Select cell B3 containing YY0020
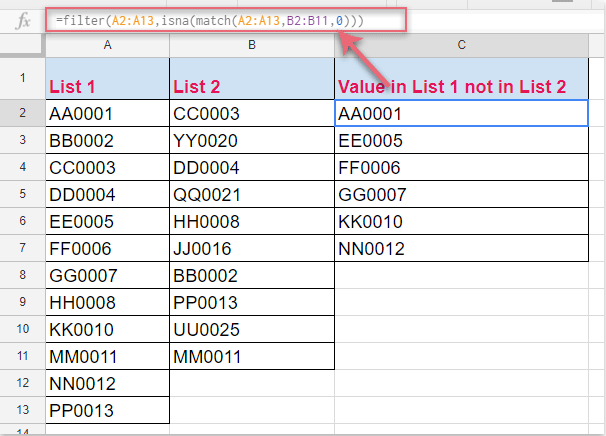The height and width of the screenshot is (436, 606). click(252, 140)
